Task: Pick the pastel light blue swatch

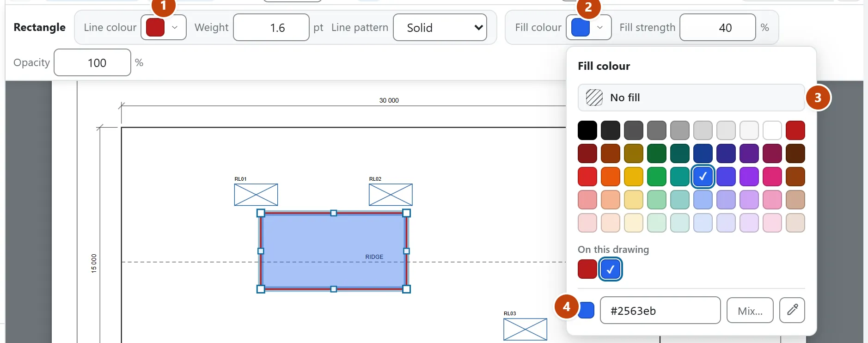Action: [x=703, y=223]
